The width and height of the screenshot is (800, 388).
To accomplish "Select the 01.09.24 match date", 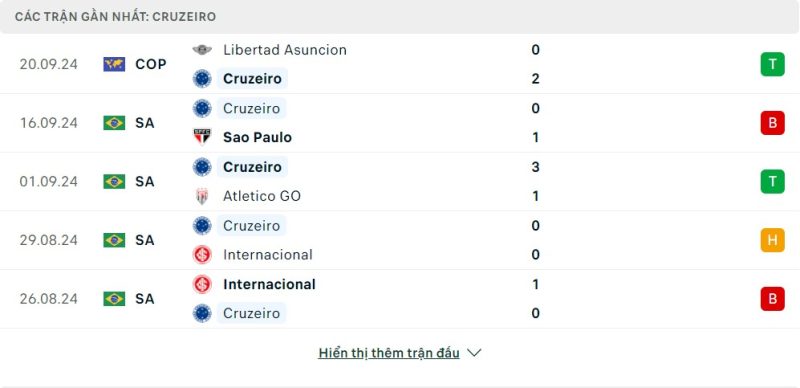I will pos(48,182).
